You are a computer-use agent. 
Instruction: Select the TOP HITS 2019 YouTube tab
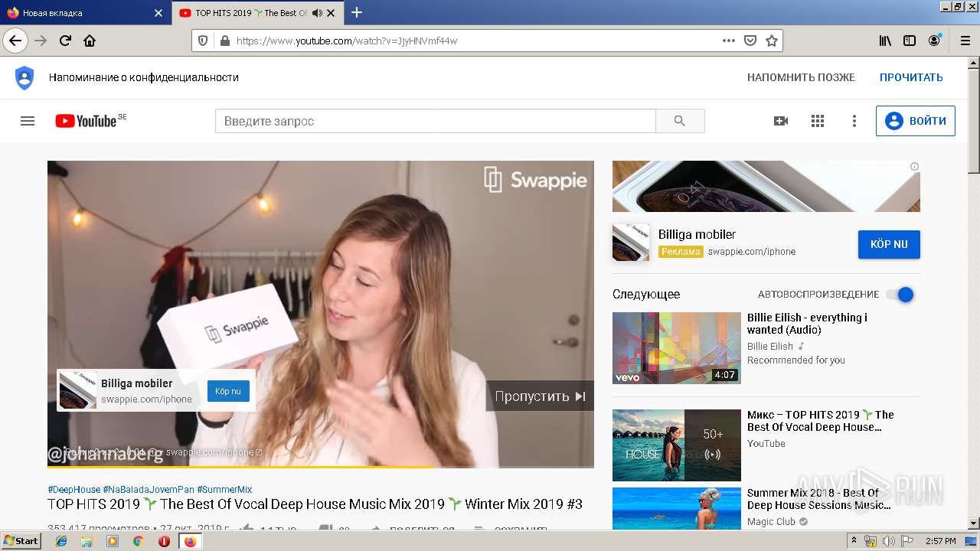(258, 13)
